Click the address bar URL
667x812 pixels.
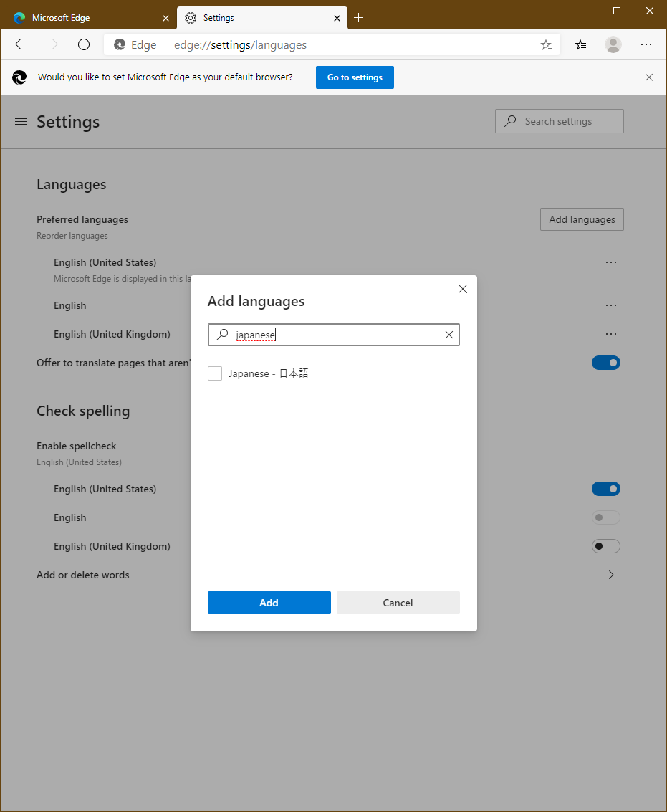coord(240,45)
